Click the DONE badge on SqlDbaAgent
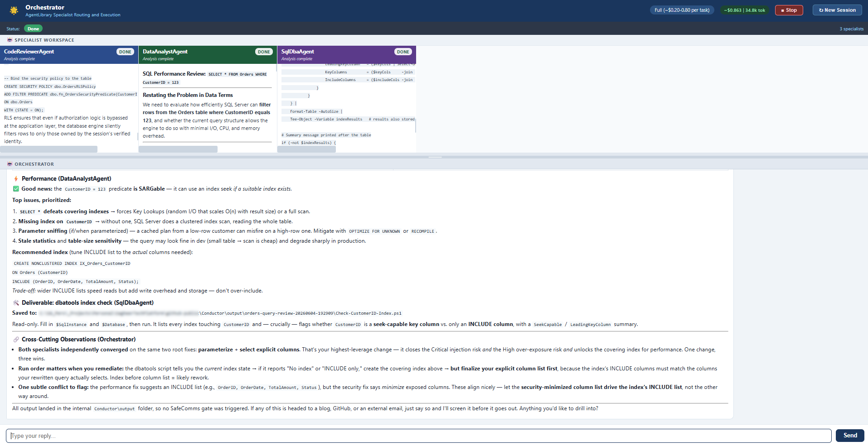The image size is (868, 446). tap(403, 52)
